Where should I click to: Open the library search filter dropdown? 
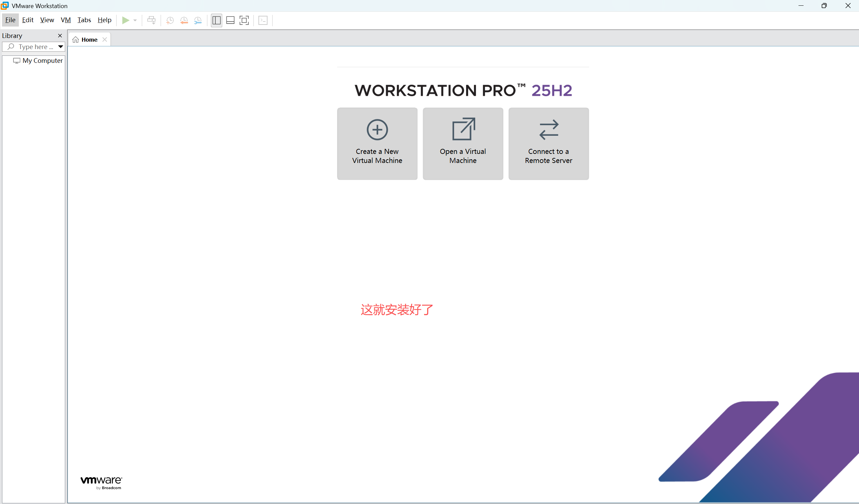tap(60, 47)
